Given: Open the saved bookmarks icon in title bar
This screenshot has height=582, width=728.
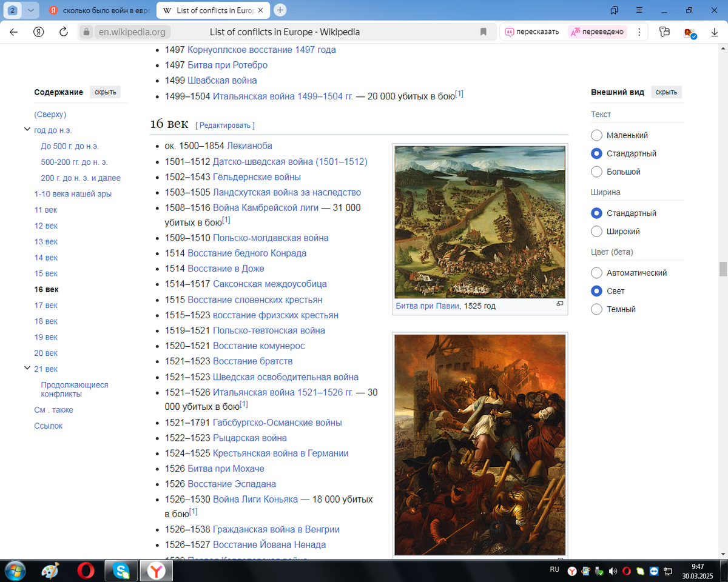Looking at the screenshot, I should tap(615, 10).
